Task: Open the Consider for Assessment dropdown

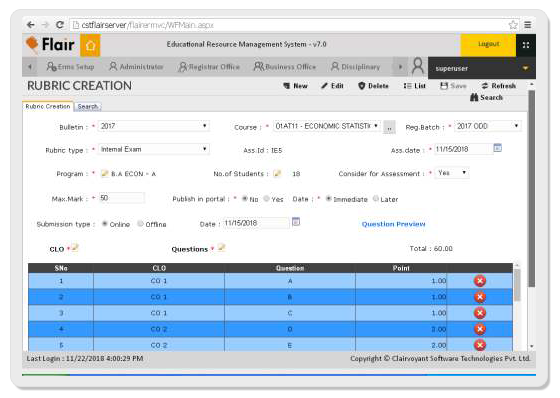Action: tap(452, 173)
